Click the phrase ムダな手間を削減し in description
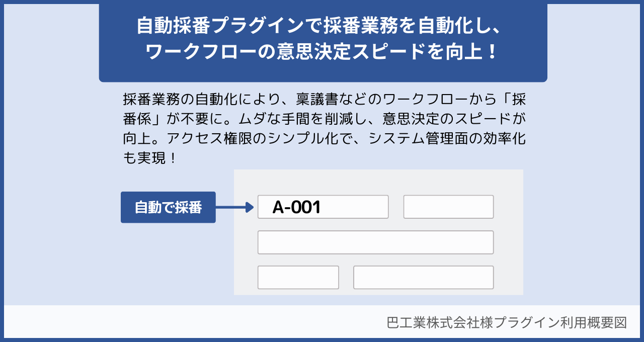Image resolution: width=644 pixels, height=342 pixels. [x=304, y=119]
